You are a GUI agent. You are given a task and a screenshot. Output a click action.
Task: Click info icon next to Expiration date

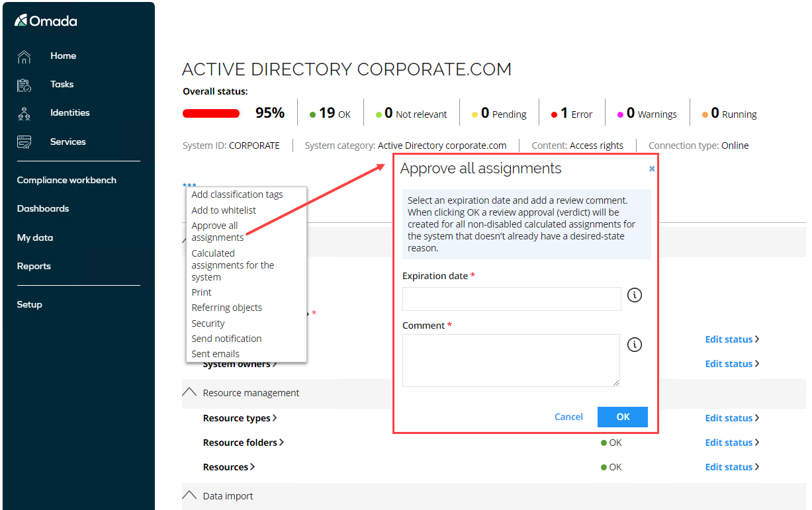click(634, 295)
